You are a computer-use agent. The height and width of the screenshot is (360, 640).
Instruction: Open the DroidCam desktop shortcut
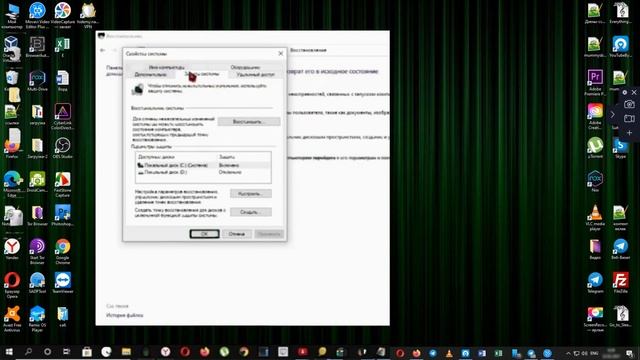point(37,182)
